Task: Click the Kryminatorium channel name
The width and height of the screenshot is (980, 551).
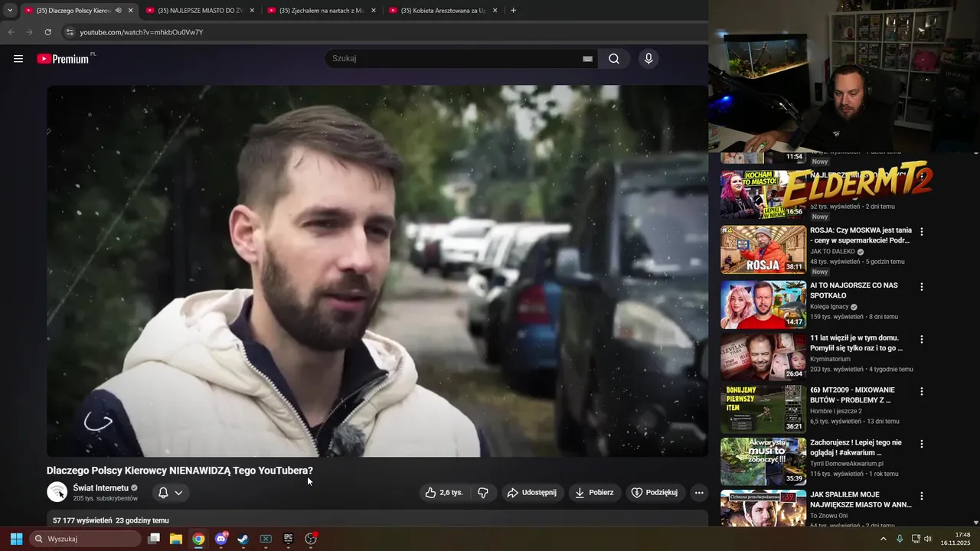Action: click(830, 359)
